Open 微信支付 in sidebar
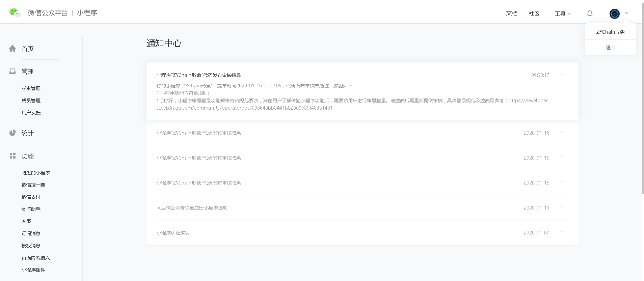644x281 pixels. coord(31,197)
